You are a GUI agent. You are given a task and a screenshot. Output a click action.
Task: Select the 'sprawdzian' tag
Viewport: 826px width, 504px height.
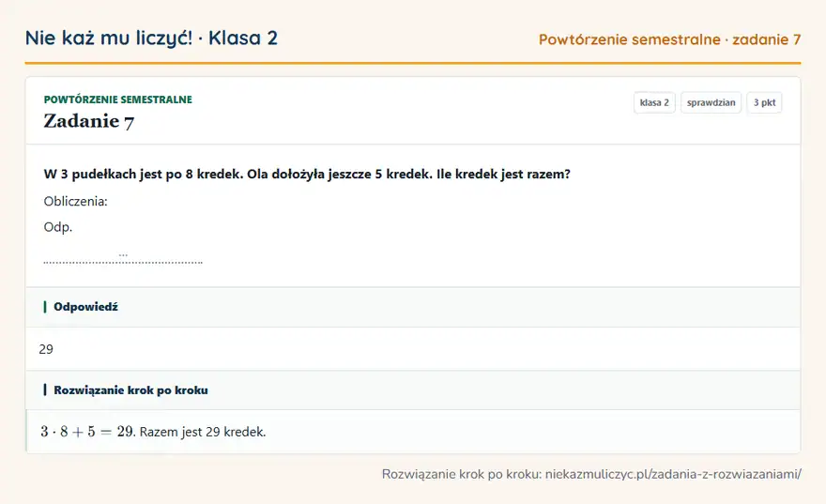click(x=711, y=102)
